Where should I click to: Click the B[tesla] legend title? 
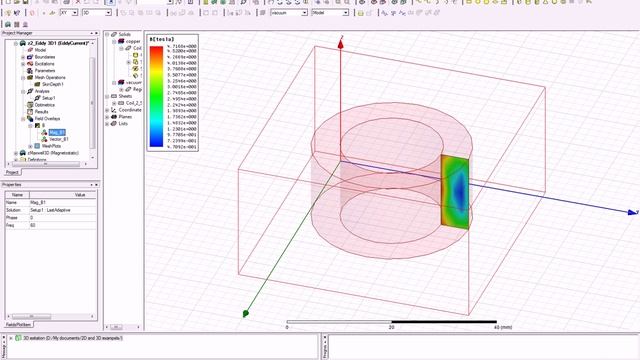pos(162,39)
